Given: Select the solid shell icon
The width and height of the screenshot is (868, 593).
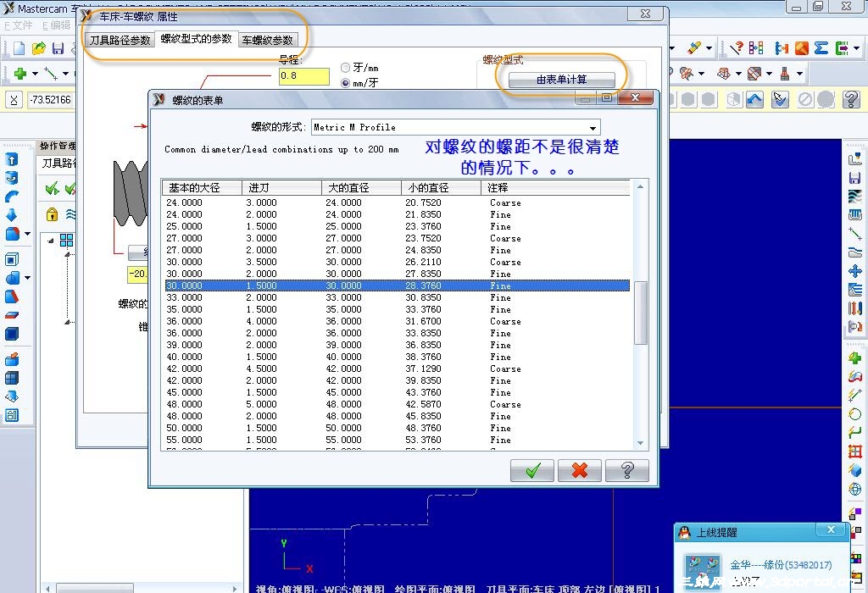Looking at the screenshot, I should (x=12, y=259).
